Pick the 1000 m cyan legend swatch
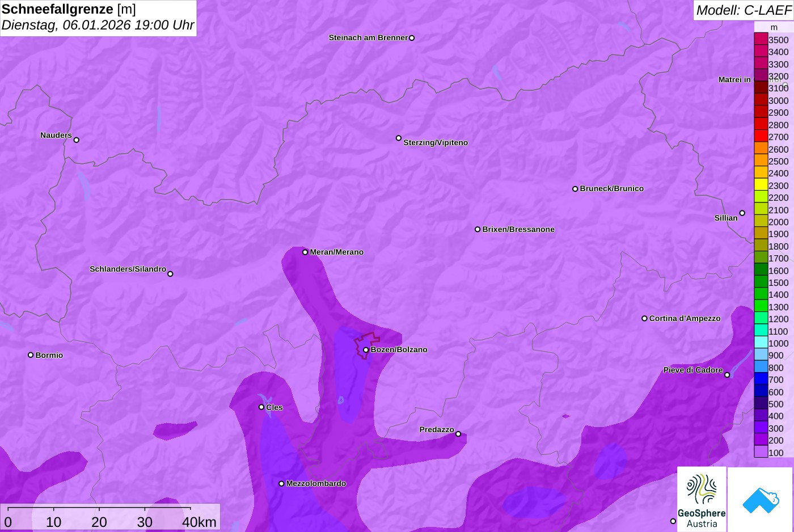Image resolution: width=794 pixels, height=532 pixels. tap(761, 343)
